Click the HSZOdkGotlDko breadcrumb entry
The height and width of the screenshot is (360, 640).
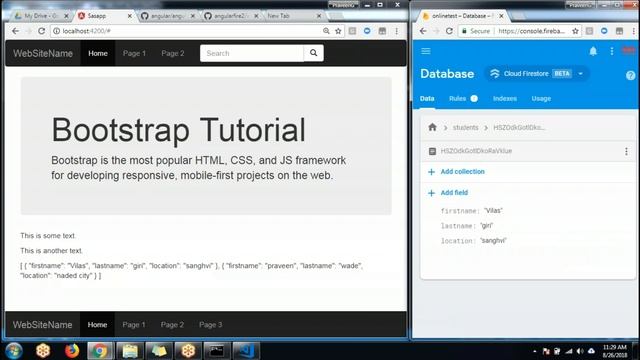tap(519, 127)
